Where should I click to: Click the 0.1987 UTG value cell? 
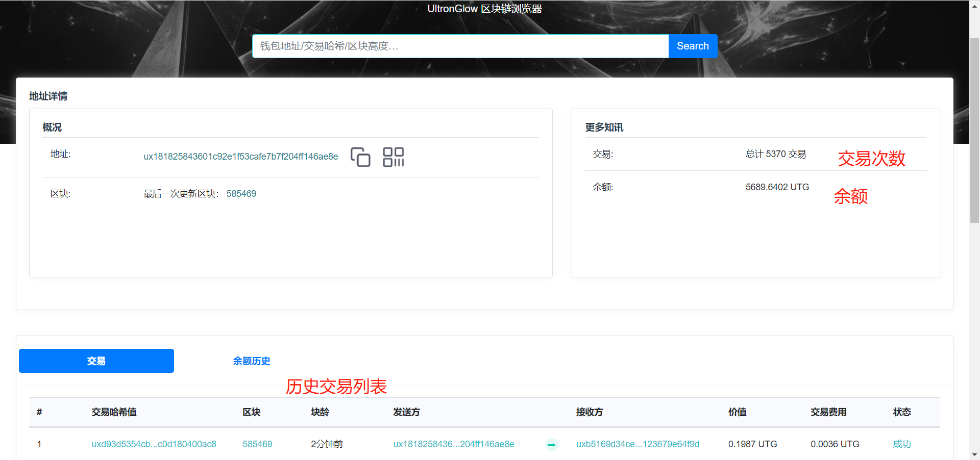pyautogui.click(x=752, y=444)
